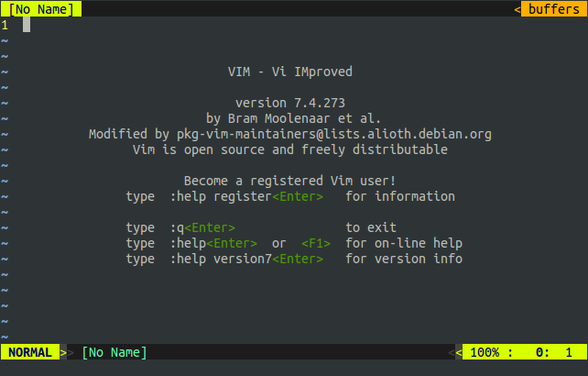Click the 'VIM - Vi IMproved' title
The width and height of the screenshot is (588, 376).
coord(290,72)
